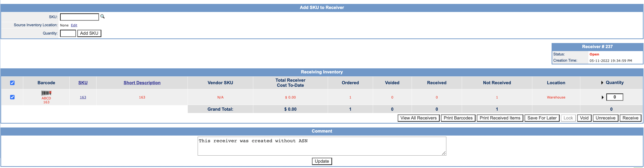Click the N/A Vendor SKU cell
The width and height of the screenshot is (644, 168).
coord(220,97)
